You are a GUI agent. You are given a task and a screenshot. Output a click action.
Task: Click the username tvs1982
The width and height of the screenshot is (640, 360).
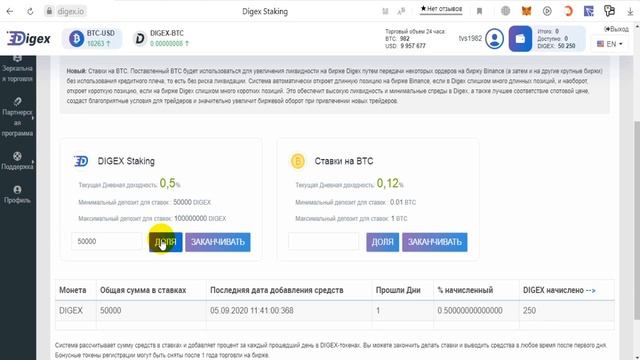coord(470,38)
